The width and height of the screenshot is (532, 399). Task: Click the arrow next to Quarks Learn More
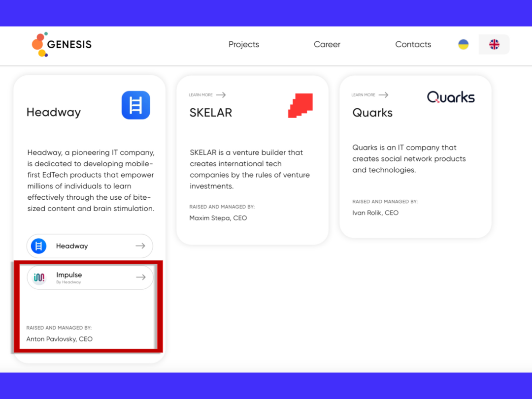383,95
